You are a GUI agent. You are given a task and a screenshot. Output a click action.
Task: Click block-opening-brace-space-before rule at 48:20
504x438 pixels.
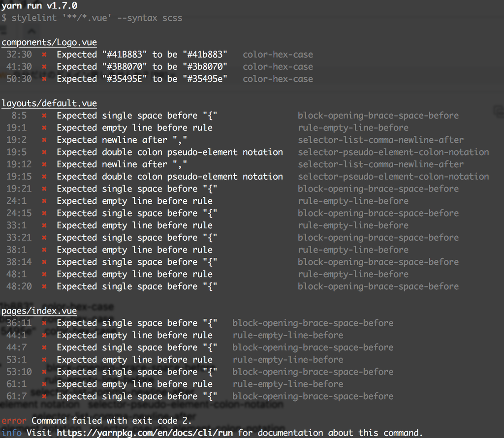point(378,286)
